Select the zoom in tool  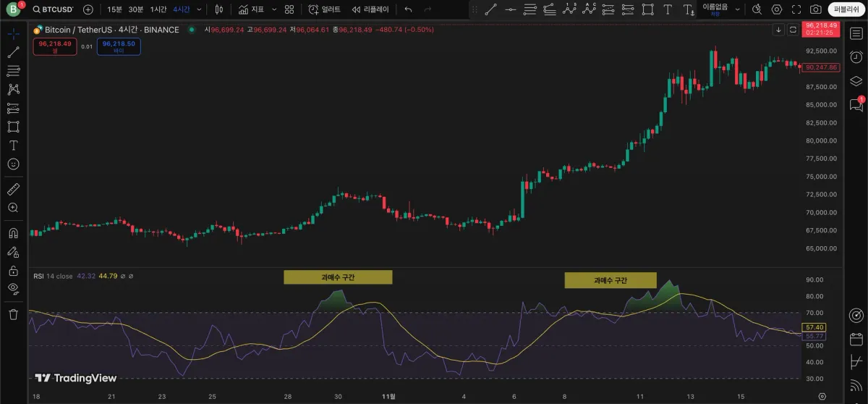coord(13,208)
